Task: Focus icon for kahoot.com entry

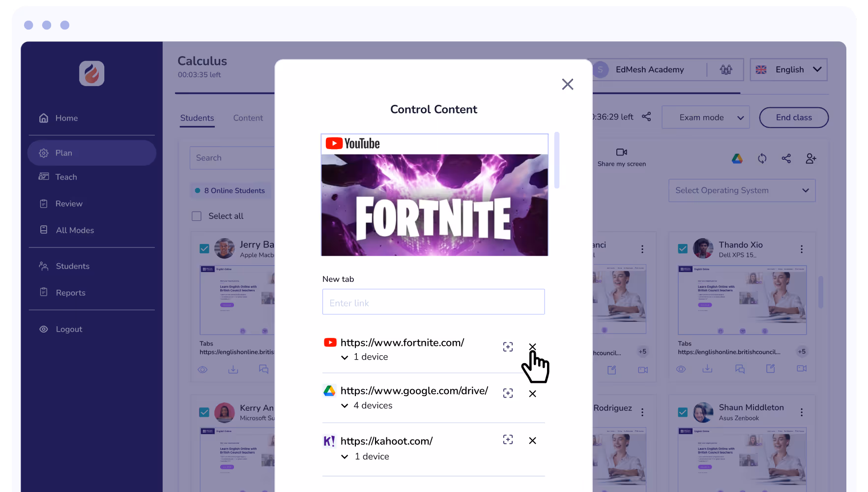Action: coord(508,439)
